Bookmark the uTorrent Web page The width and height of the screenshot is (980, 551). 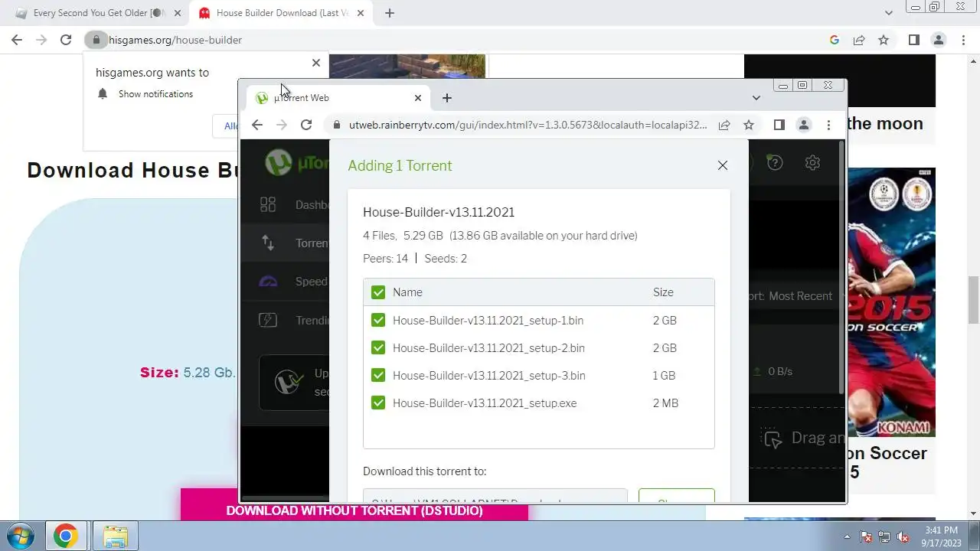(749, 125)
